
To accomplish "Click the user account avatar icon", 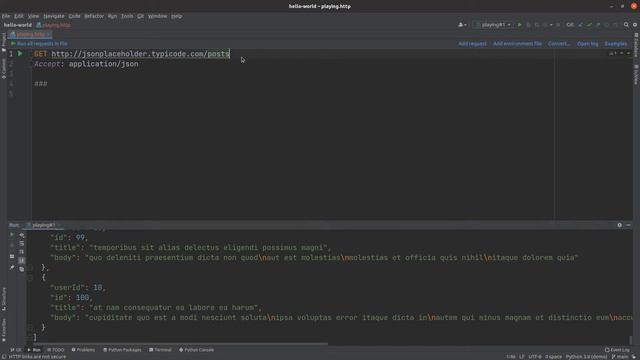I will tap(462, 25).
